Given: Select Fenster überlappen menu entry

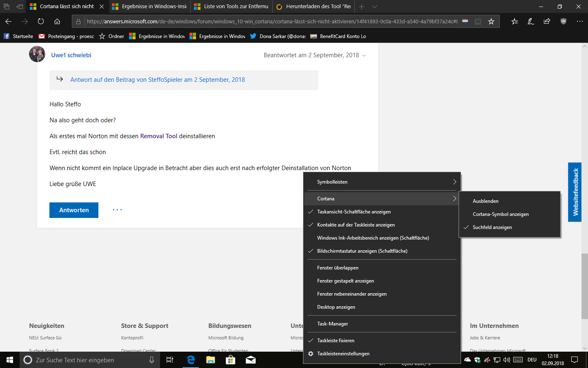Looking at the screenshot, I should tap(382, 268).
